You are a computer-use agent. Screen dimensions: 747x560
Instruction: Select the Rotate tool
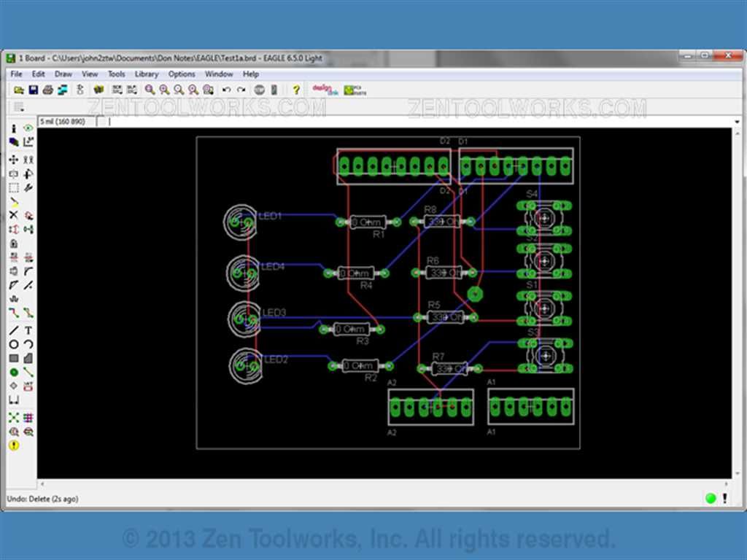click(x=28, y=174)
